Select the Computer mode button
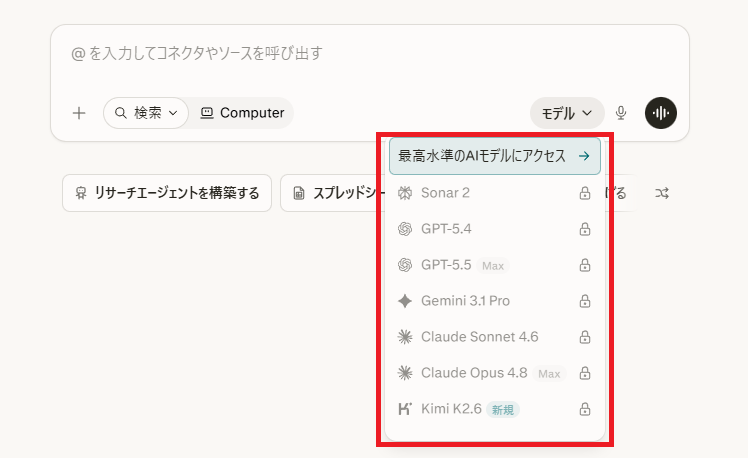This screenshot has width=748, height=458. pyautogui.click(x=242, y=113)
